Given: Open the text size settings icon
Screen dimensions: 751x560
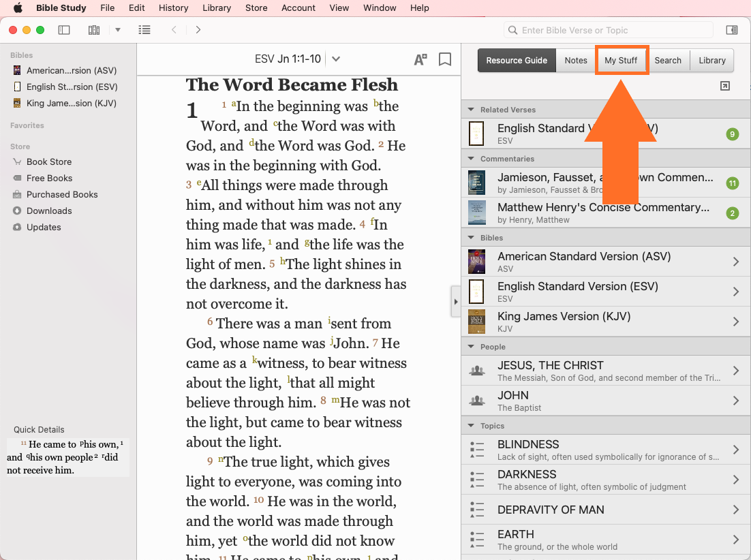Looking at the screenshot, I should (420, 59).
